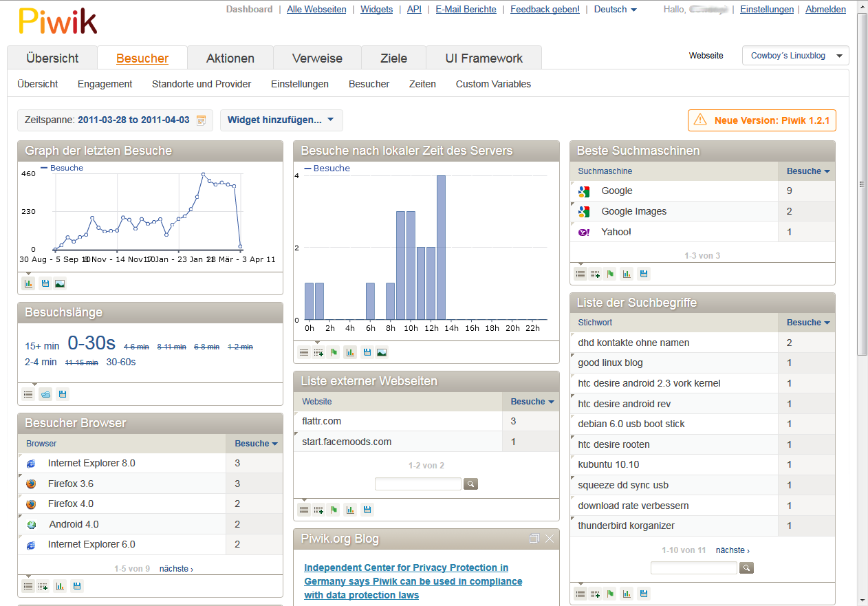Click the 0-30s tag in Besuchslänge
Screen dimensions: 868x606
click(91, 343)
